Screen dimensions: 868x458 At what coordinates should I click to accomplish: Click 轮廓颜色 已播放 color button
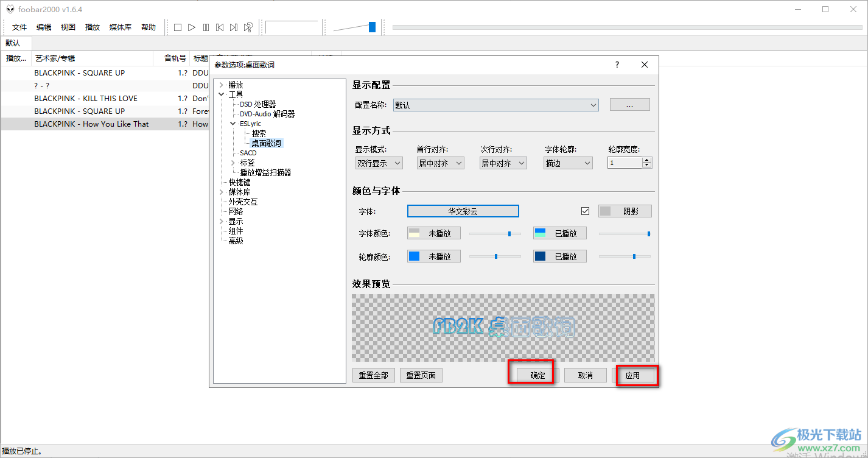click(x=560, y=256)
